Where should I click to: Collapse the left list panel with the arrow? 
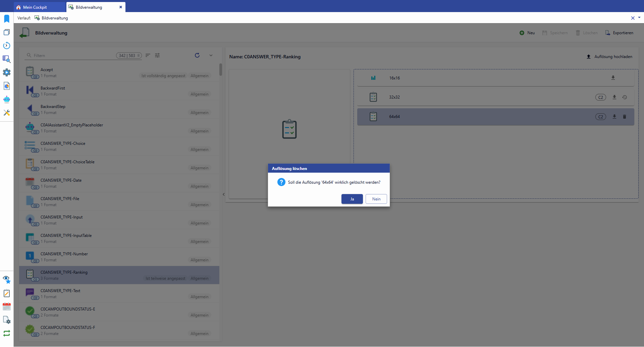click(224, 194)
